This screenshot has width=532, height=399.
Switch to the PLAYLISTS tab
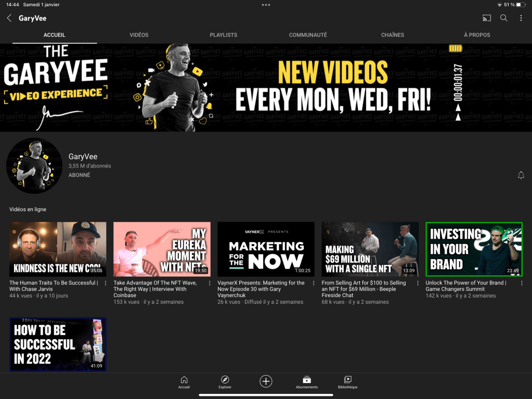(x=223, y=35)
